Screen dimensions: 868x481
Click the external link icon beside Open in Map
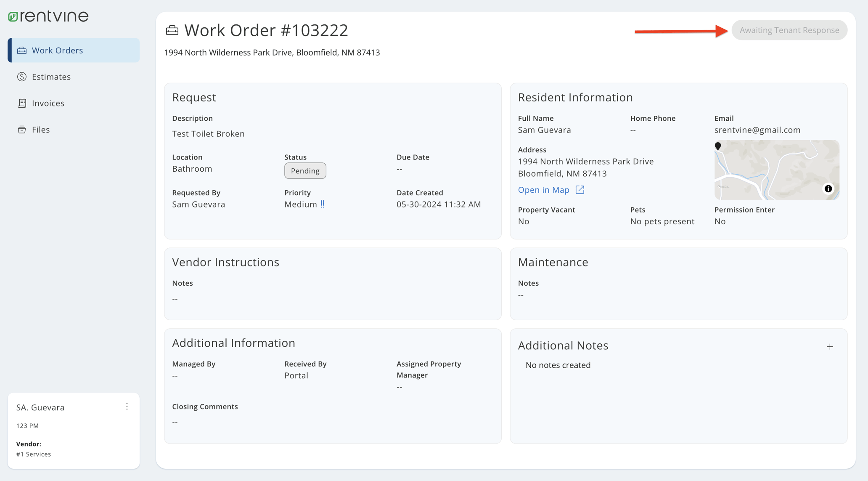tap(580, 190)
